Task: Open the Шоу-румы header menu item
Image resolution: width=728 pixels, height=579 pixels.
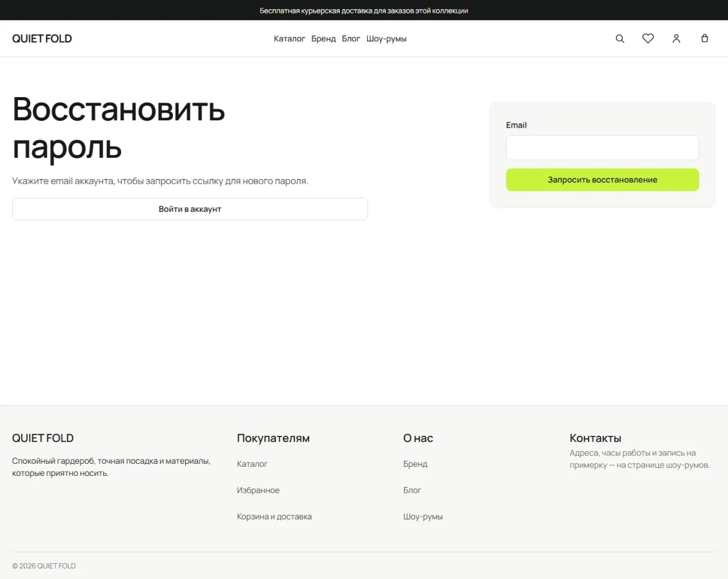Action: [x=386, y=38]
